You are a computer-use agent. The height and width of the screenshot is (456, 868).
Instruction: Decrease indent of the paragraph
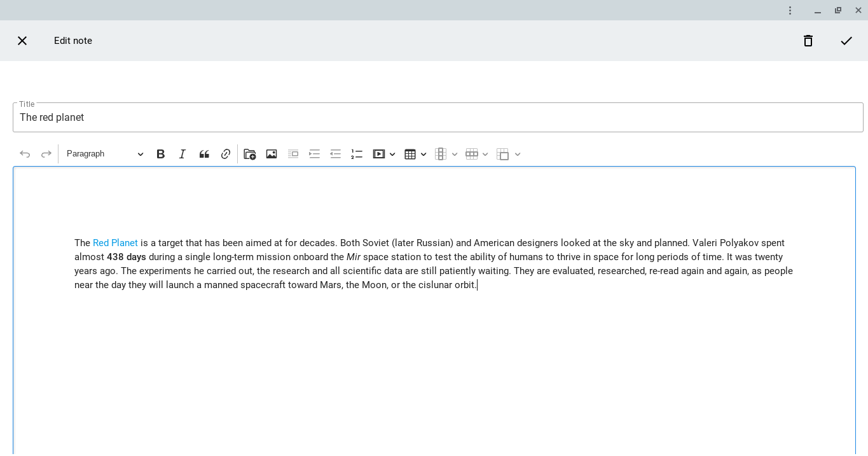(x=336, y=154)
